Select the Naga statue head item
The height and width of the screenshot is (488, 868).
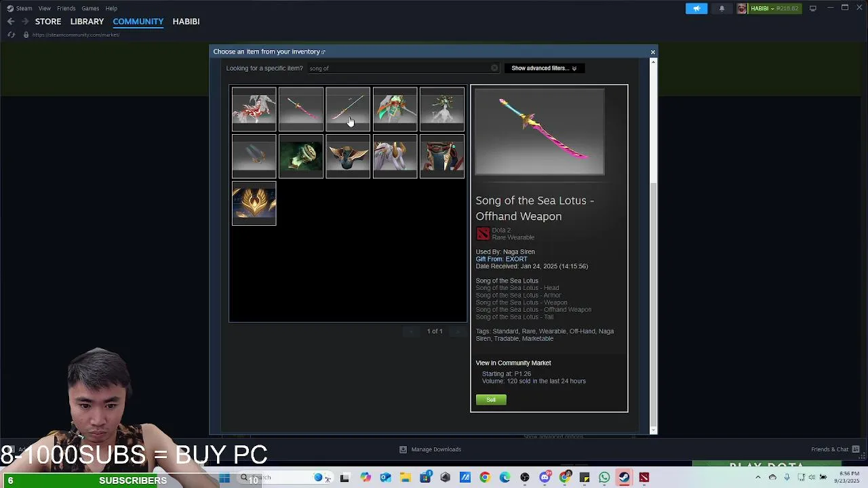click(442, 108)
